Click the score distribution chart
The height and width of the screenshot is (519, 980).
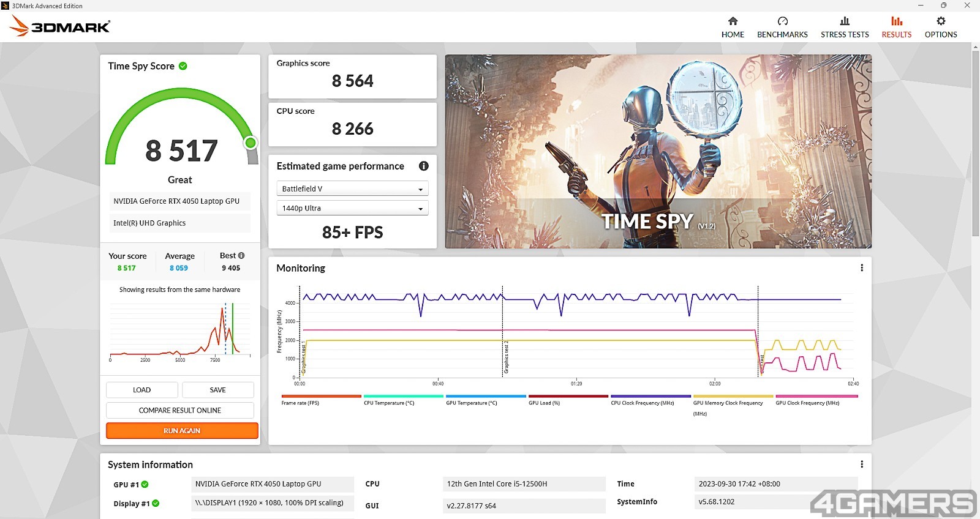(180, 331)
